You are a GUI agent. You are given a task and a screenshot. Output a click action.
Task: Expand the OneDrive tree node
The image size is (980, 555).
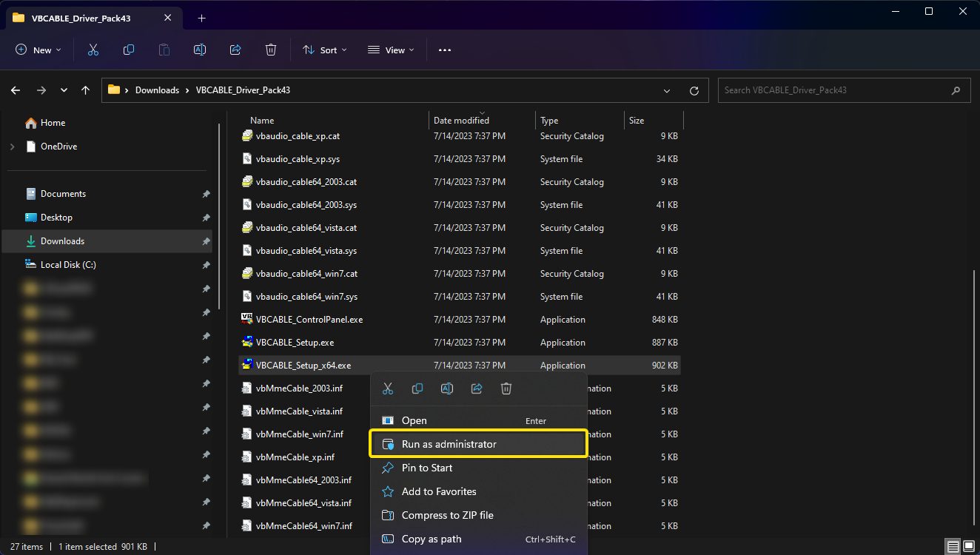[13, 147]
